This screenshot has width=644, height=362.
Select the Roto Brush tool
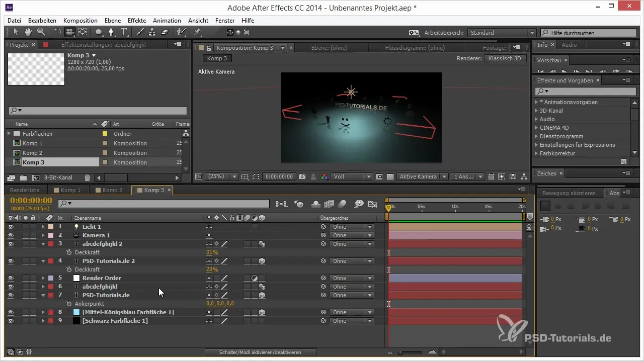(x=181, y=32)
